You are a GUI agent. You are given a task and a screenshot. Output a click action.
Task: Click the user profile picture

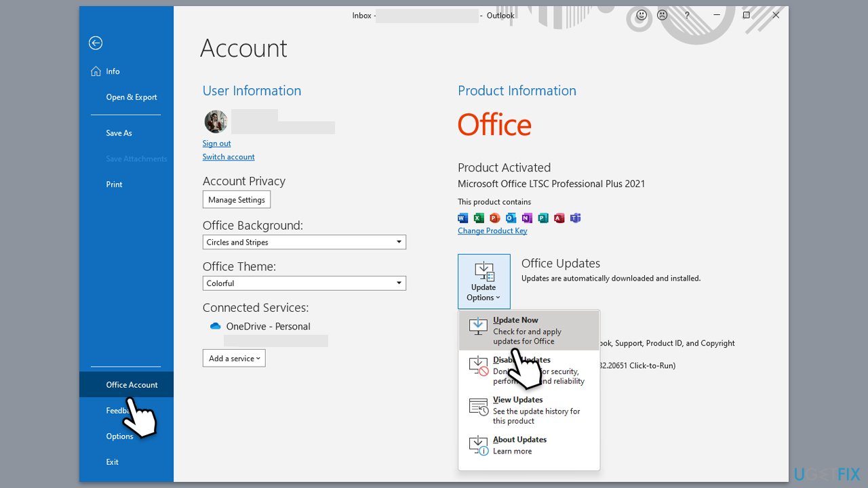[216, 121]
